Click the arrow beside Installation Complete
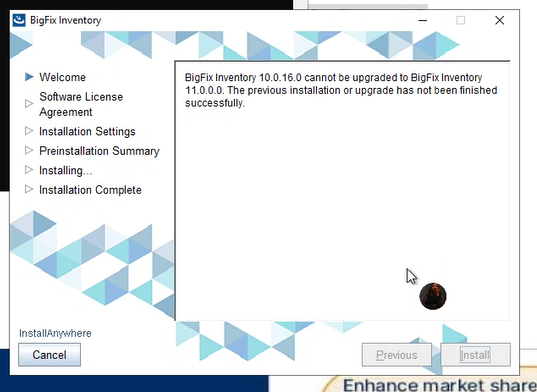 point(29,189)
